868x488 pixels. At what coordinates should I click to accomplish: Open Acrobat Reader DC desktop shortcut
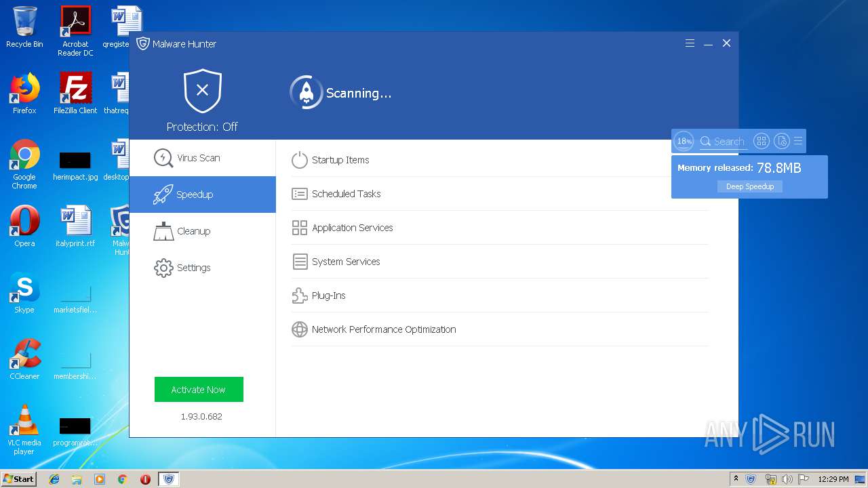tap(75, 31)
